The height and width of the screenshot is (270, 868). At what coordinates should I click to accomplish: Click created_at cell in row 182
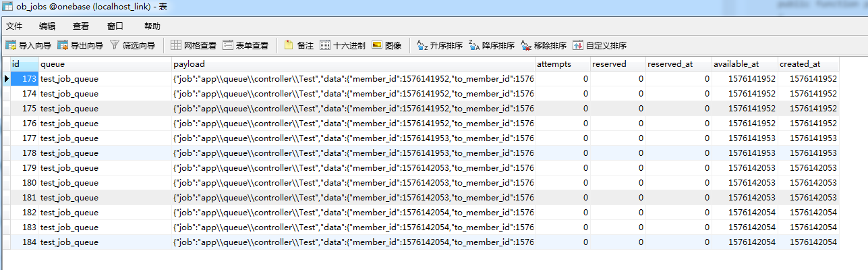[808, 212]
